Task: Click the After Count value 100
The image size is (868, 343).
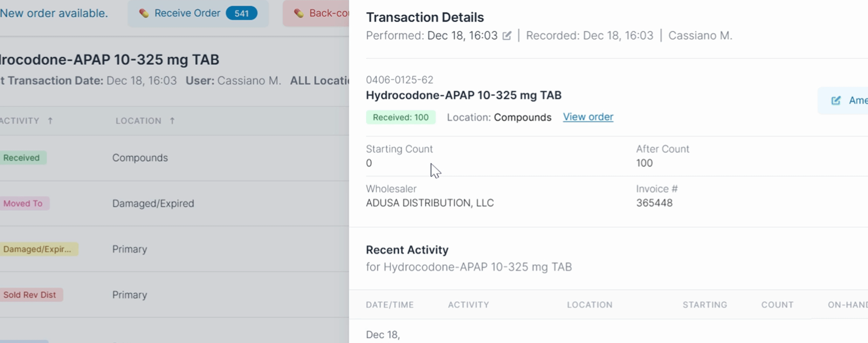Action: click(644, 163)
